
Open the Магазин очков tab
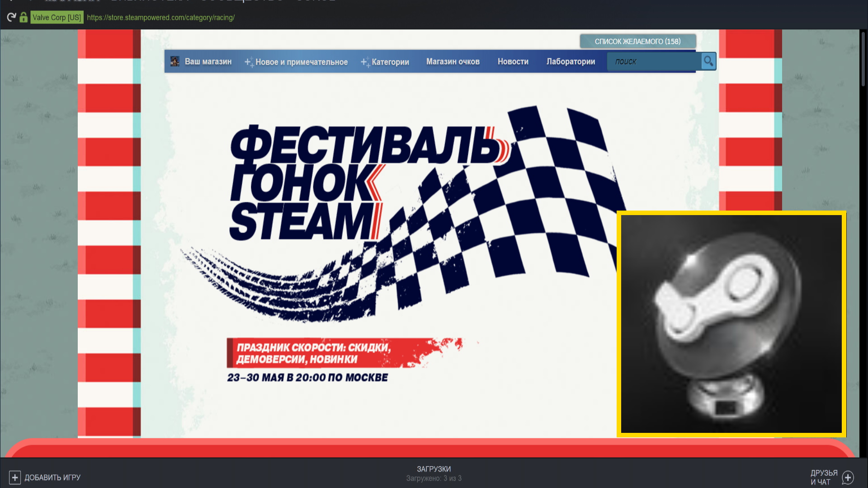pos(453,61)
